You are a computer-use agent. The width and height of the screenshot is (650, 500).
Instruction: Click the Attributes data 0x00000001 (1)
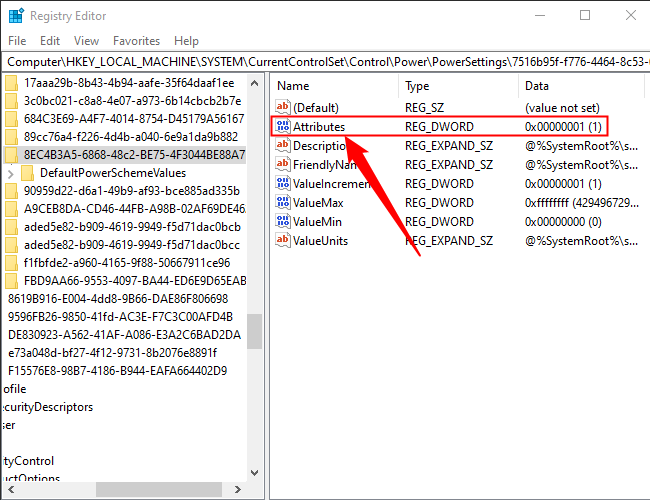tap(563, 126)
